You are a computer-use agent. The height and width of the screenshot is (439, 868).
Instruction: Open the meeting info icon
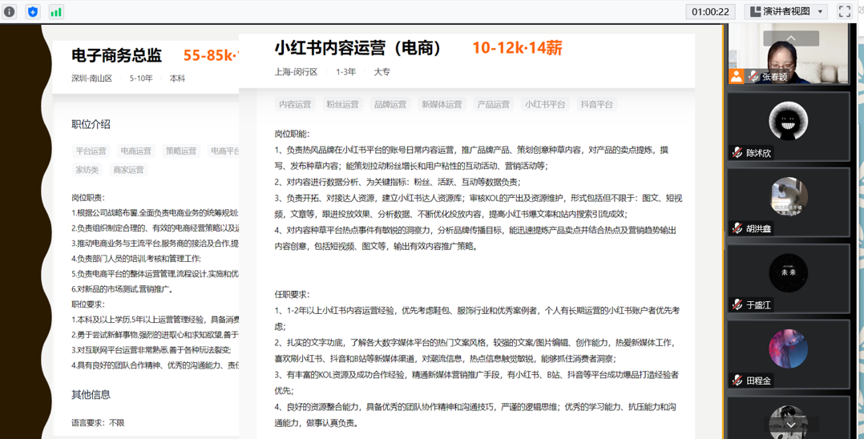(x=10, y=11)
